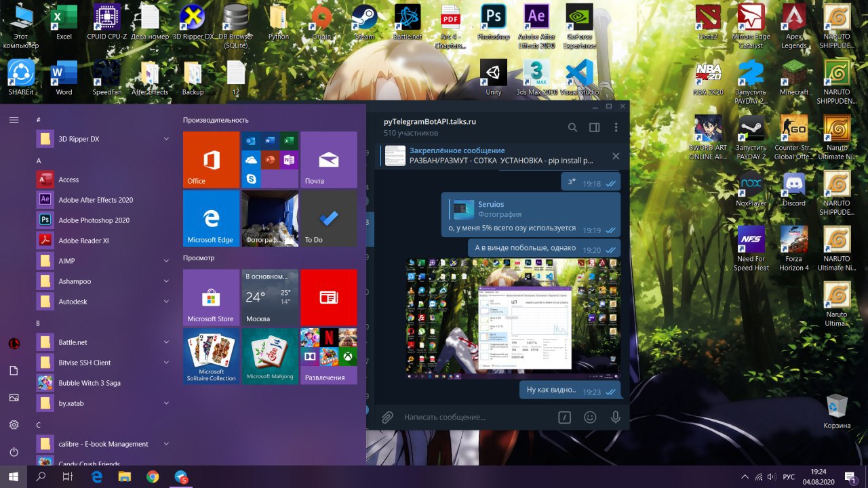Launch Adobe After Effects 2020 from Start list
This screenshot has width=868, height=488.
[x=103, y=200]
